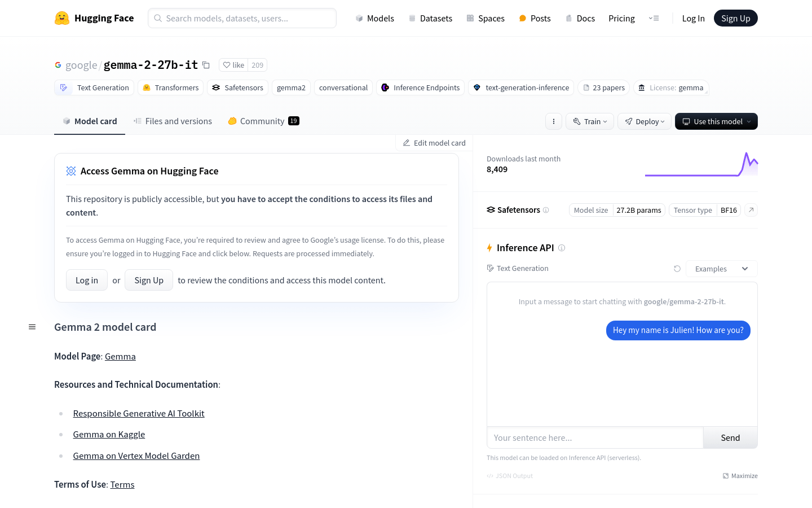The height and width of the screenshot is (508, 812).
Task: Open the three-dot more options menu
Action: pyautogui.click(x=554, y=121)
